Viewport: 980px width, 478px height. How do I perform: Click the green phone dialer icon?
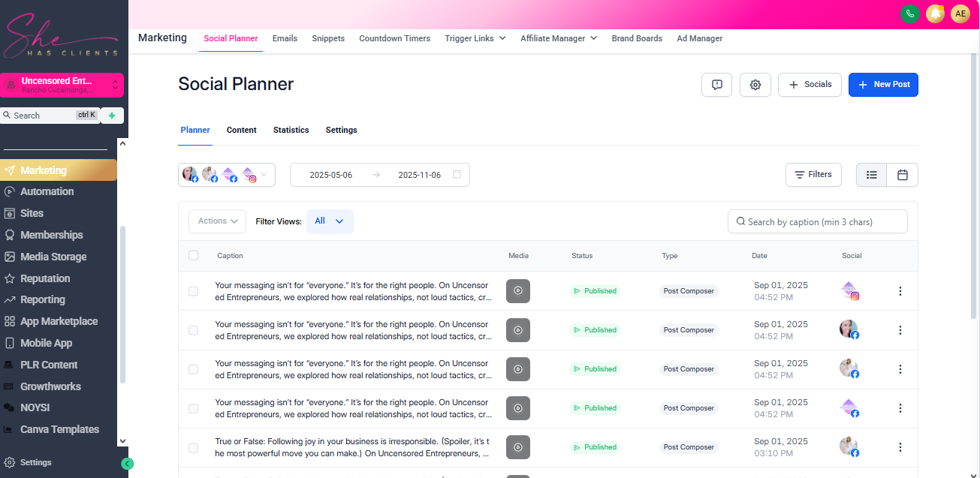(910, 14)
